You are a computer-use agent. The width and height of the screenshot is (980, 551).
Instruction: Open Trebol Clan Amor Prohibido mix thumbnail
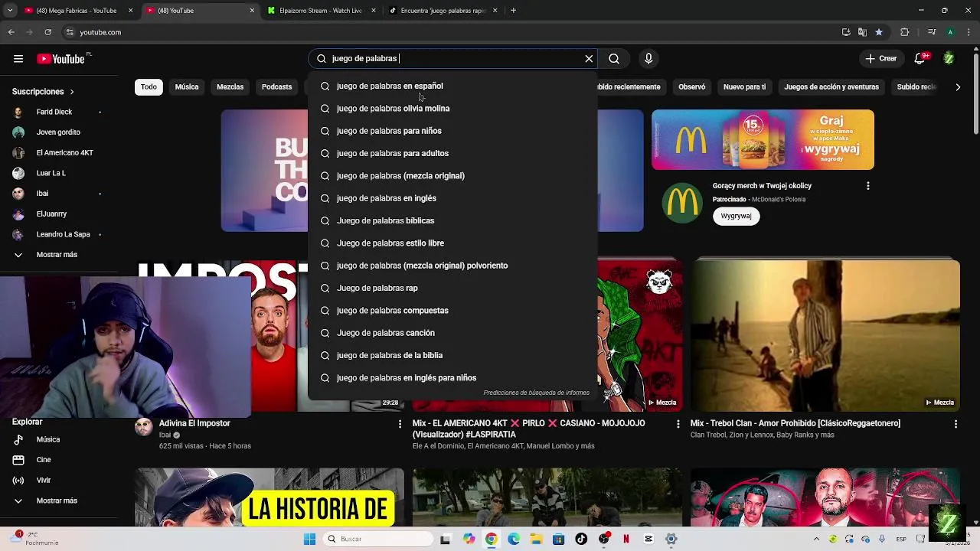pos(825,335)
